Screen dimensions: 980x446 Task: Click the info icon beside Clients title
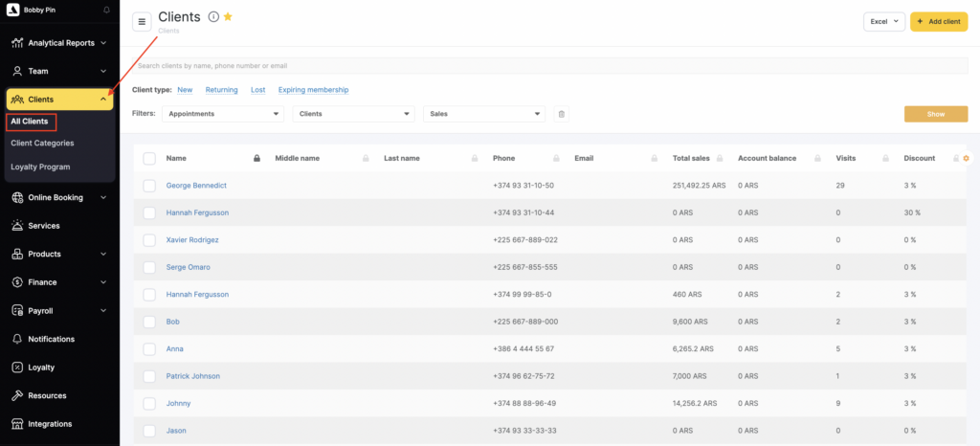213,17
